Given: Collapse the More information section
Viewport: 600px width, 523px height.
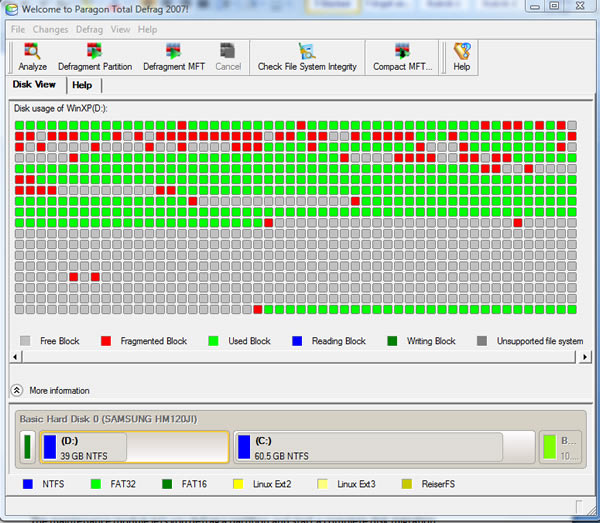Looking at the screenshot, I should (x=16, y=390).
